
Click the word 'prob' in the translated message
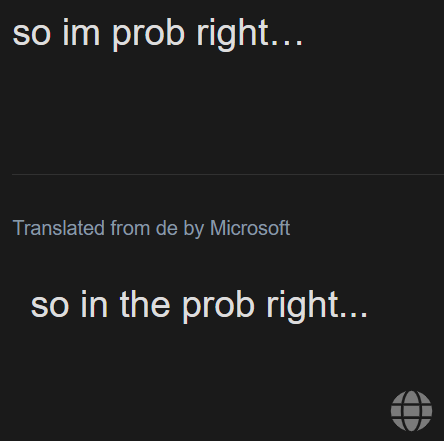coord(218,306)
